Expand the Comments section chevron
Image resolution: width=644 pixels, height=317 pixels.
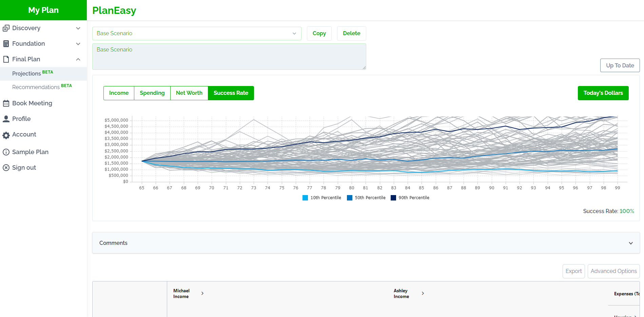click(631, 243)
